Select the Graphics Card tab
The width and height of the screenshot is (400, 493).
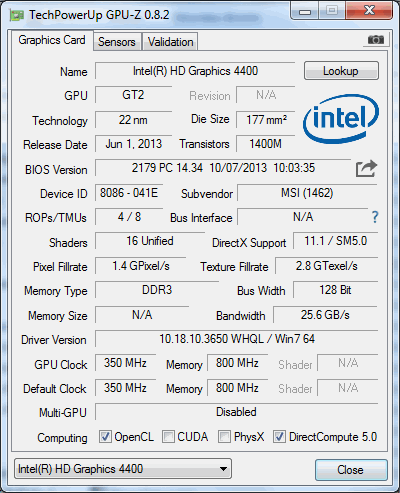tap(52, 40)
